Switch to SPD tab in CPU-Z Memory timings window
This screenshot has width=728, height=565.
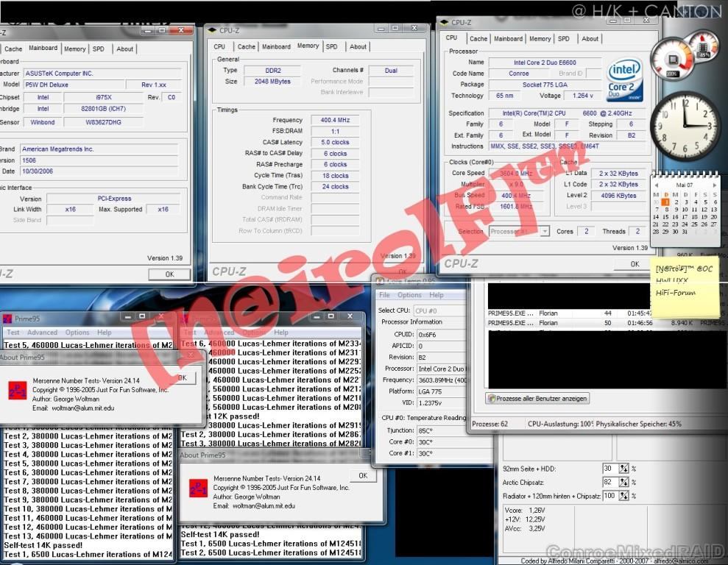(331, 46)
